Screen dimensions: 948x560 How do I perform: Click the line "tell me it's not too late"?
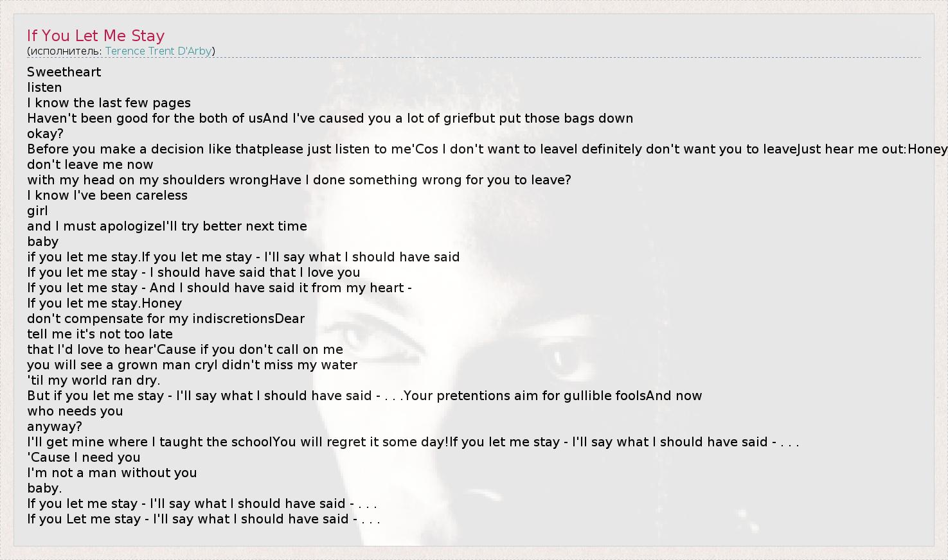(100, 334)
